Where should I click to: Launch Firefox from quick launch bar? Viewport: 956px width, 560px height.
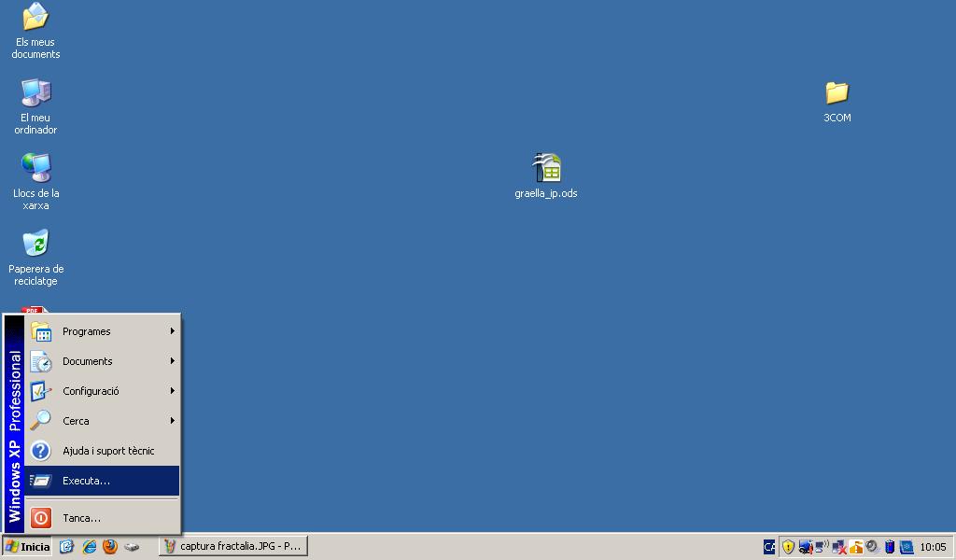[110, 547]
